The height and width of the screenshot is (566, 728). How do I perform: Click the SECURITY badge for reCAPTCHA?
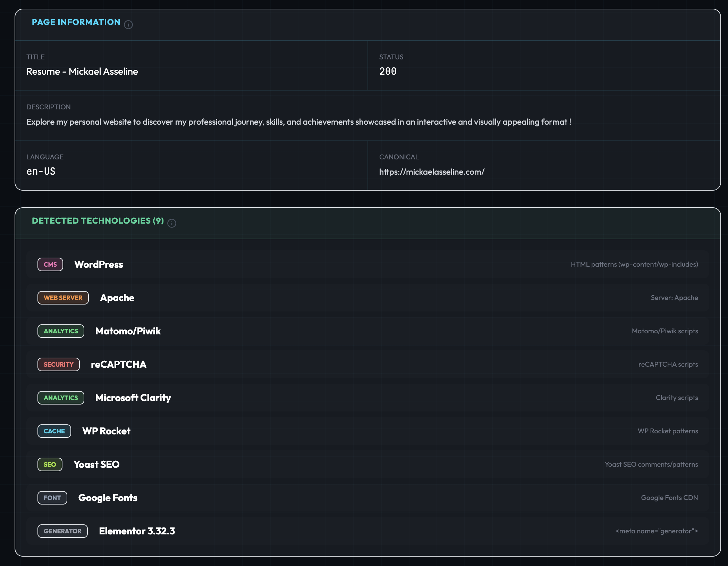pyautogui.click(x=59, y=365)
